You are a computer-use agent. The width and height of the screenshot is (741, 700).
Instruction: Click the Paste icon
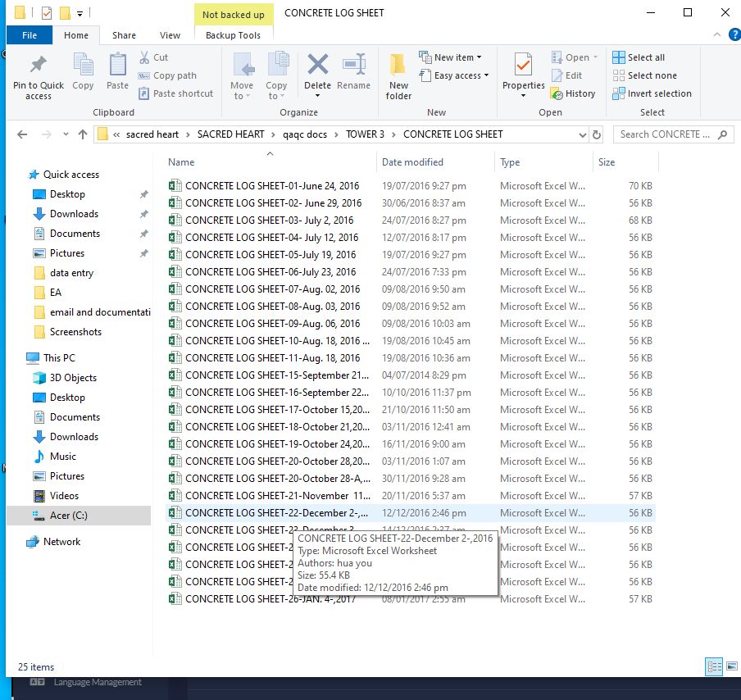click(117, 65)
